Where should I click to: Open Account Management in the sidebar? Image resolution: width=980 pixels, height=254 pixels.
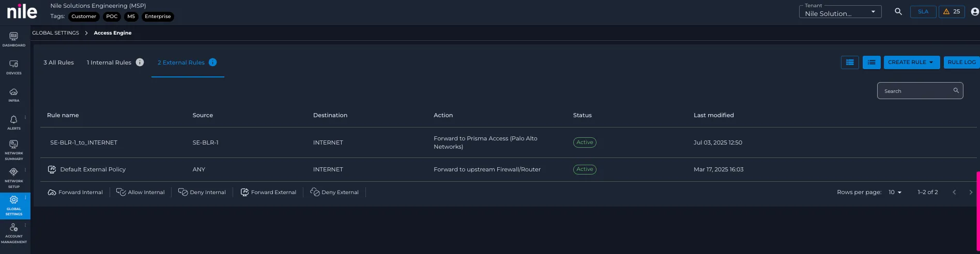14,233
